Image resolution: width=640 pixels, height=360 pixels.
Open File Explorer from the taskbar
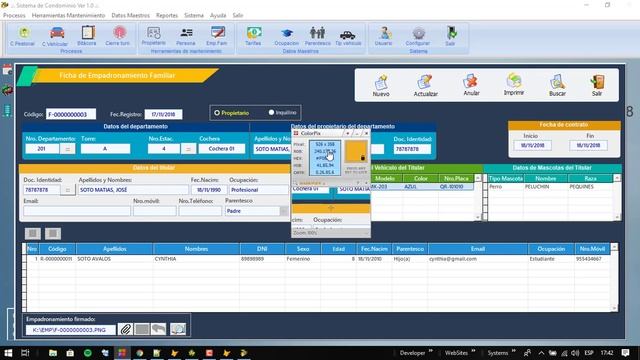click(53, 353)
